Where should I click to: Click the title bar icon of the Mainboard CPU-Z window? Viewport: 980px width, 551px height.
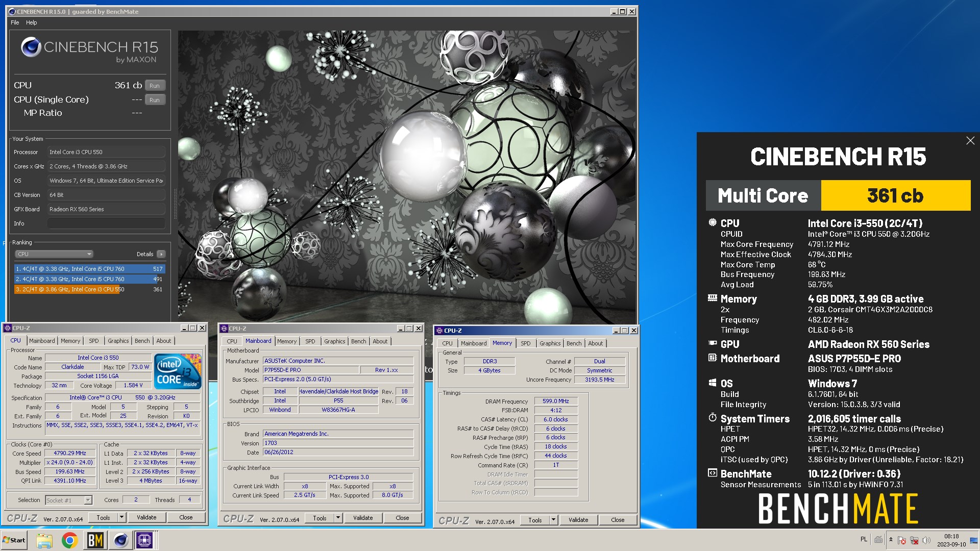224,328
